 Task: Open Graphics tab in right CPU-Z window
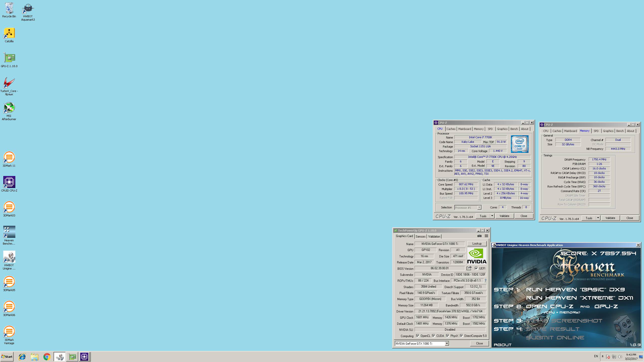[608, 131]
